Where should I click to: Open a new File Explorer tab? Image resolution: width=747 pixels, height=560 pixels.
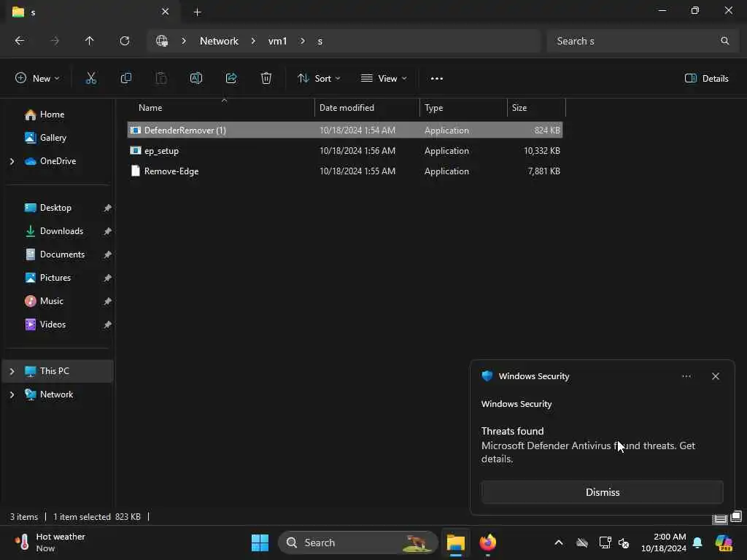pyautogui.click(x=197, y=12)
